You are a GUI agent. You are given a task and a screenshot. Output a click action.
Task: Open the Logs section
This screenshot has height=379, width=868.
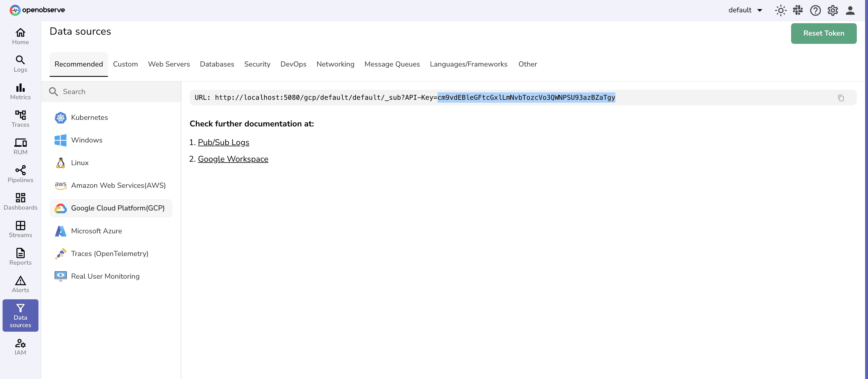point(20,64)
